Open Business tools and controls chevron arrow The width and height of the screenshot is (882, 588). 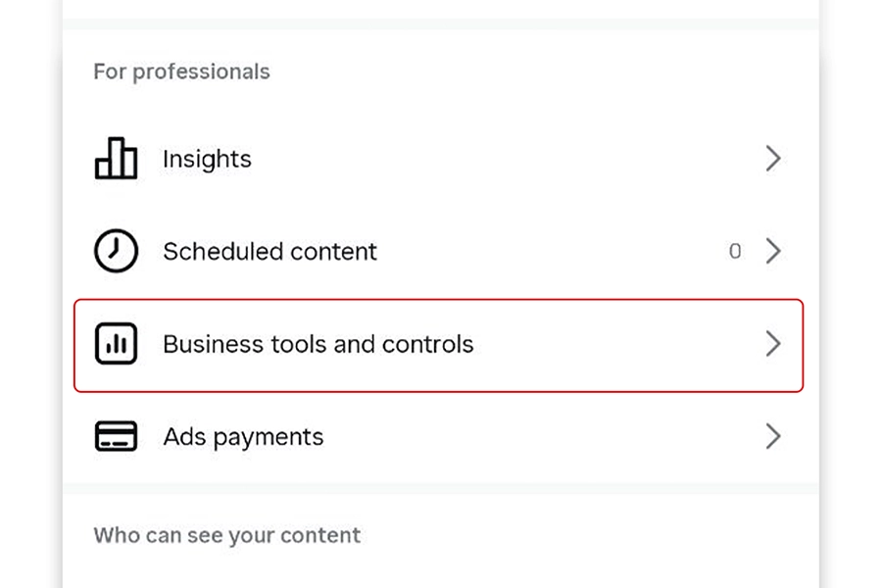[773, 344]
